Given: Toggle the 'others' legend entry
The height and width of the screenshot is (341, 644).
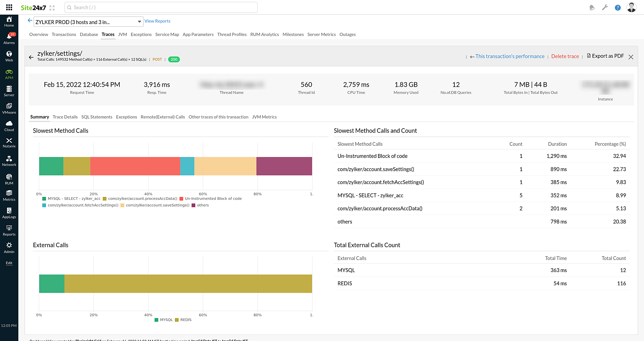Looking at the screenshot, I should click(x=203, y=205).
